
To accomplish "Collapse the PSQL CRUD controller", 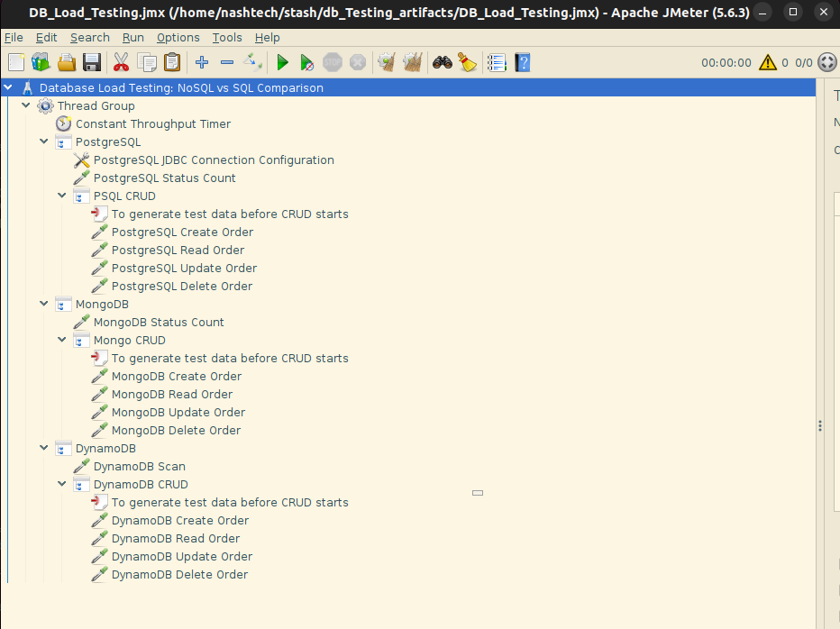I will click(62, 196).
